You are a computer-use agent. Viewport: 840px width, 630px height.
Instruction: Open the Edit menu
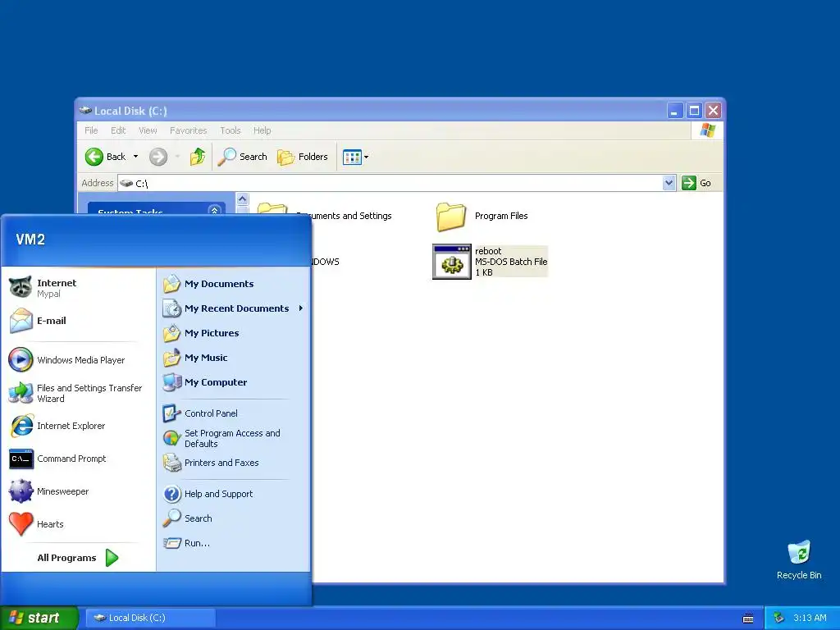118,130
